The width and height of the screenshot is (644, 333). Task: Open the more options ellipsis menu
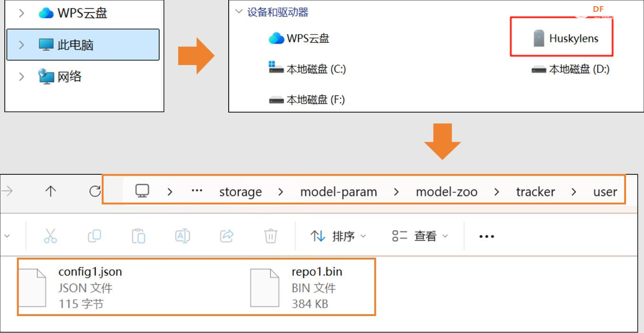pyautogui.click(x=486, y=236)
